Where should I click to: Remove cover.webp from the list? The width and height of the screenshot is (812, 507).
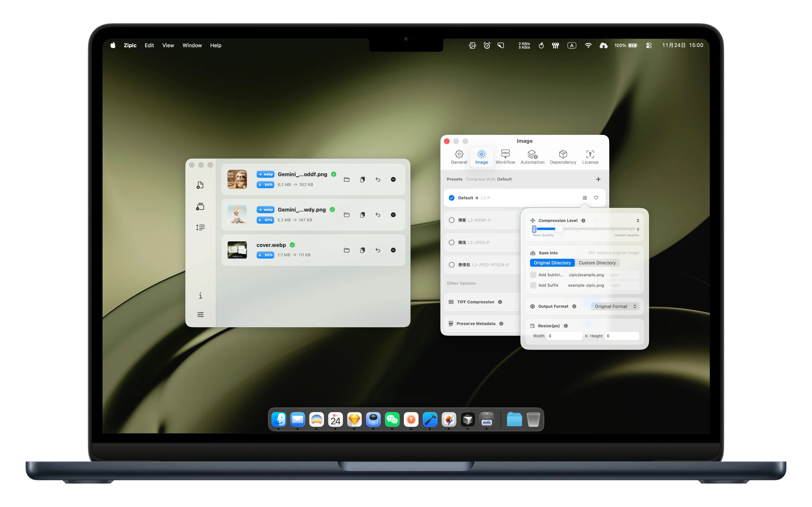point(393,250)
